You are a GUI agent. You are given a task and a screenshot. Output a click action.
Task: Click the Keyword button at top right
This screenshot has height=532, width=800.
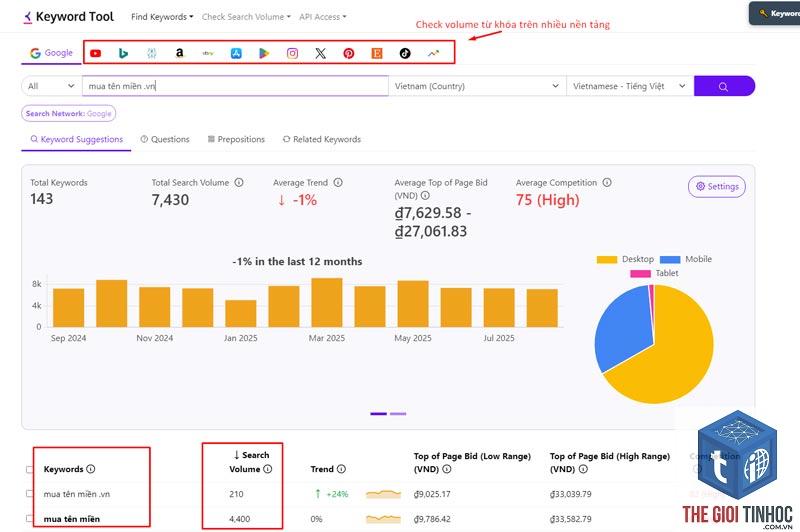click(776, 13)
